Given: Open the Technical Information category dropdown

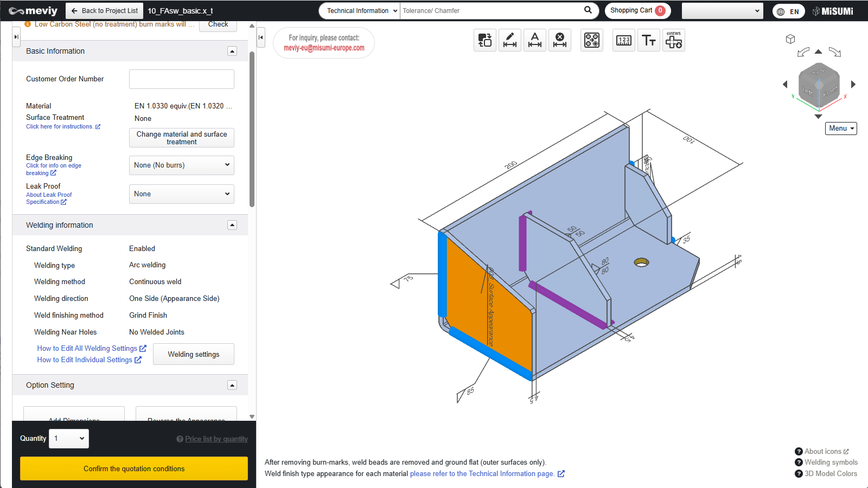Looking at the screenshot, I should (x=360, y=11).
